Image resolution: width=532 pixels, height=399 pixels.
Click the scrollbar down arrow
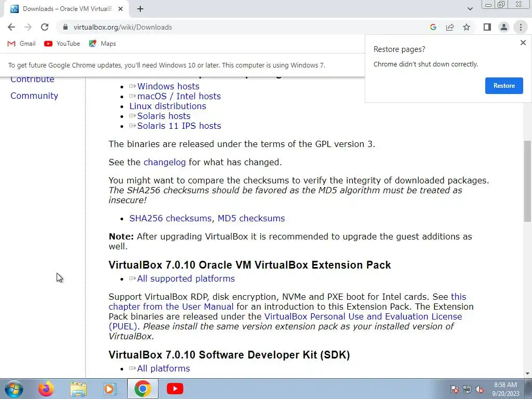click(x=527, y=374)
